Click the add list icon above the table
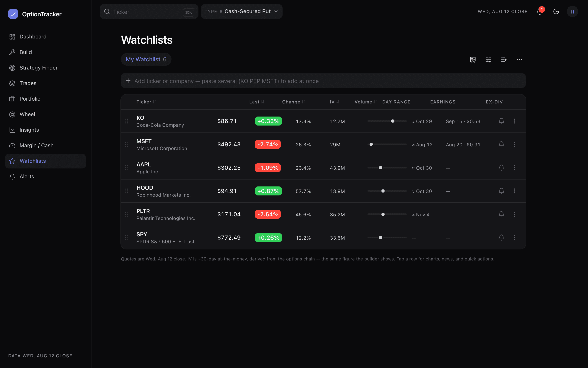 click(504, 60)
